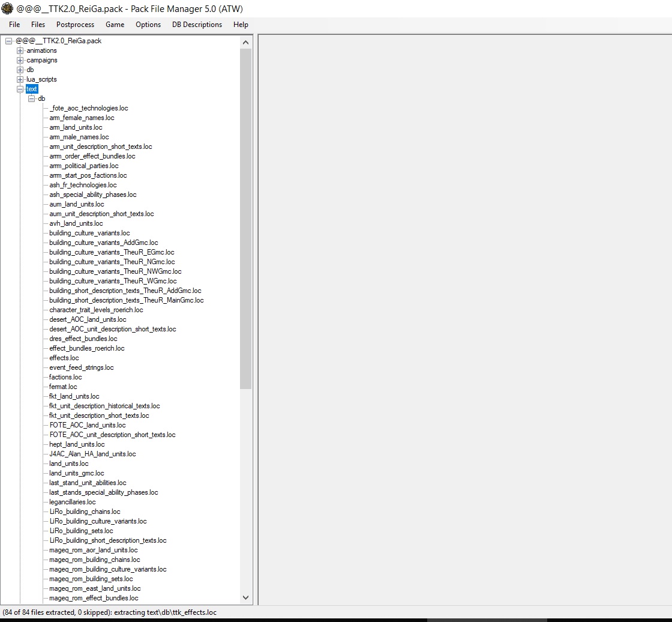Viewport: 672px width, 622px height.
Task: Select factions.loc file
Action: 65,377
